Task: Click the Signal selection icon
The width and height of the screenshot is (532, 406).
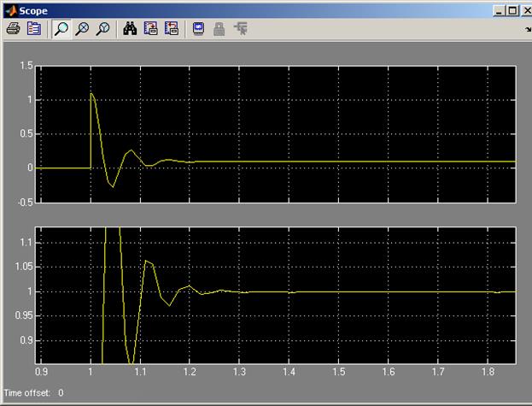Action: tap(241, 29)
